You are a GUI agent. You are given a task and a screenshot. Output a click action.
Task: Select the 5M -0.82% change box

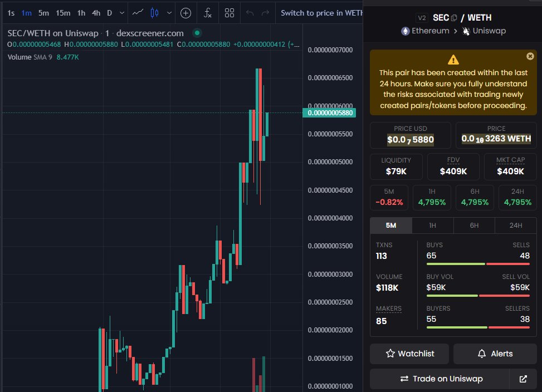(x=389, y=198)
